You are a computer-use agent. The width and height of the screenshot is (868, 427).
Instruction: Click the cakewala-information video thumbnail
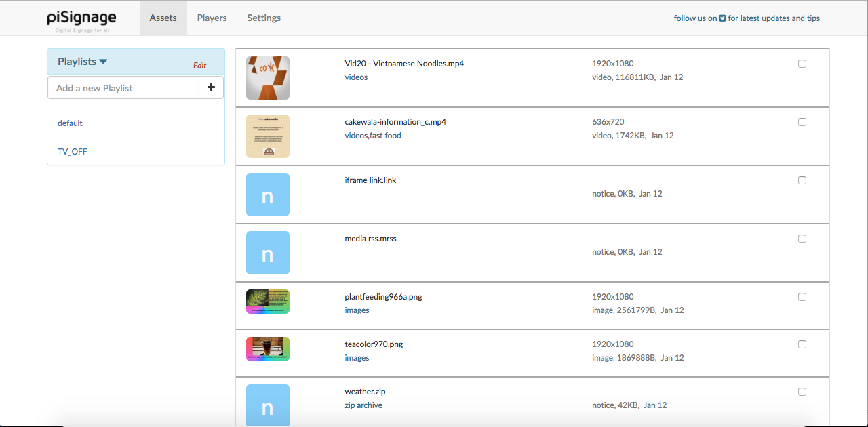267,136
